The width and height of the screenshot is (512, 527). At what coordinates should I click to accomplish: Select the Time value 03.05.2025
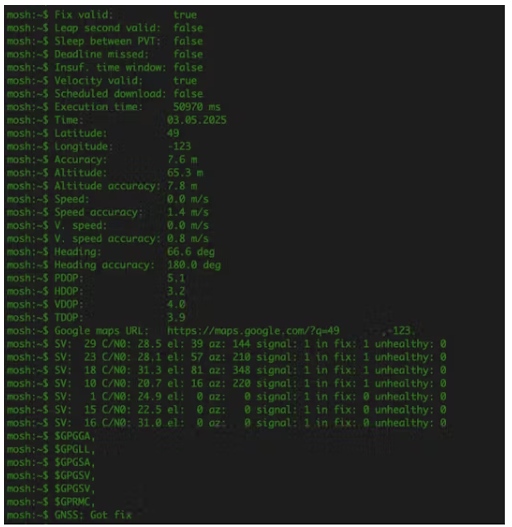(197, 120)
